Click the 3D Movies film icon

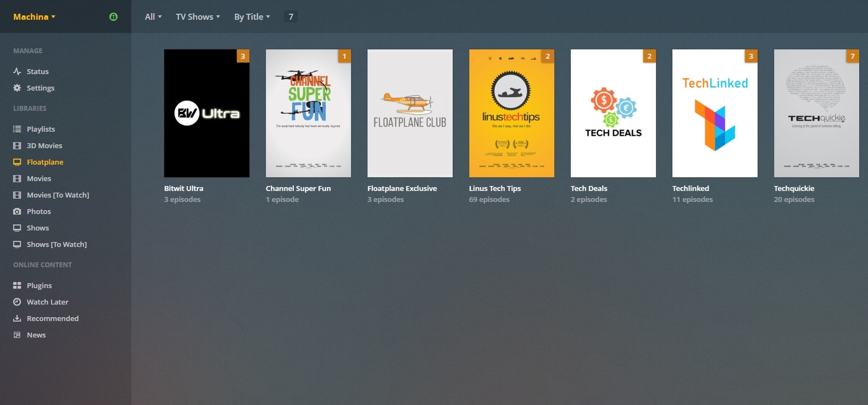click(x=17, y=145)
